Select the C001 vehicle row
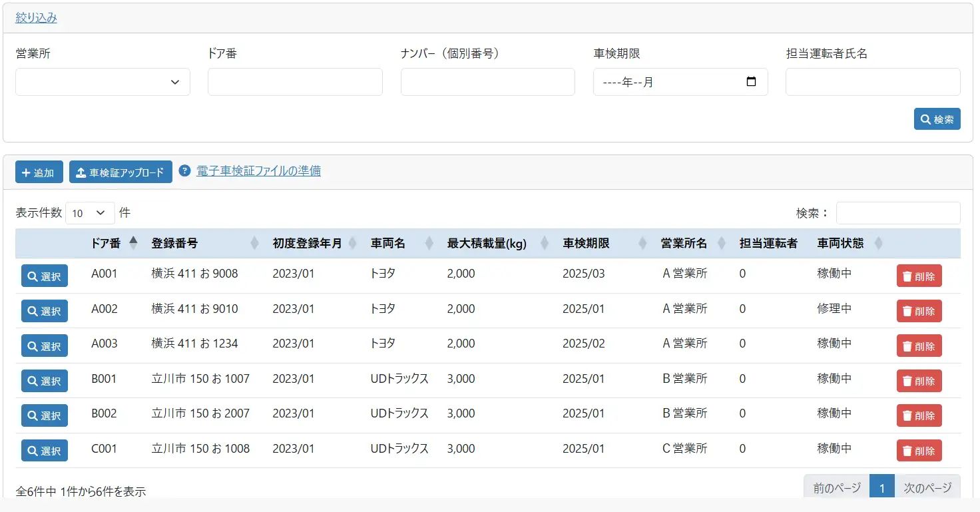This screenshot has height=512, width=980. [x=45, y=451]
